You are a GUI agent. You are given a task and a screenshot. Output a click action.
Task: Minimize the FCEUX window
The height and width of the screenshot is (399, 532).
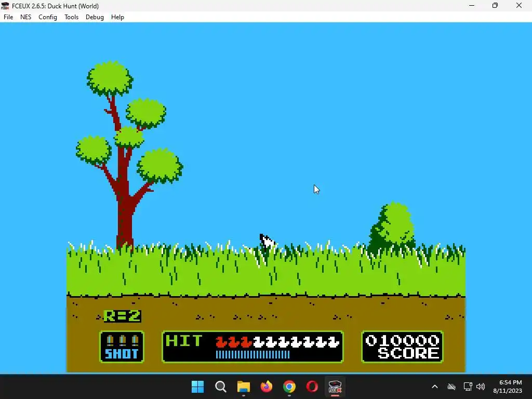click(x=472, y=6)
